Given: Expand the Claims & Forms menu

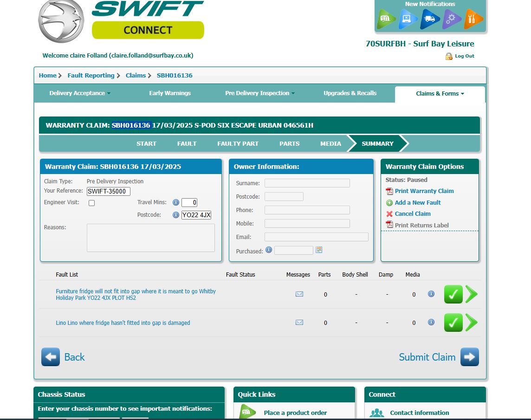Looking at the screenshot, I should pyautogui.click(x=440, y=94).
